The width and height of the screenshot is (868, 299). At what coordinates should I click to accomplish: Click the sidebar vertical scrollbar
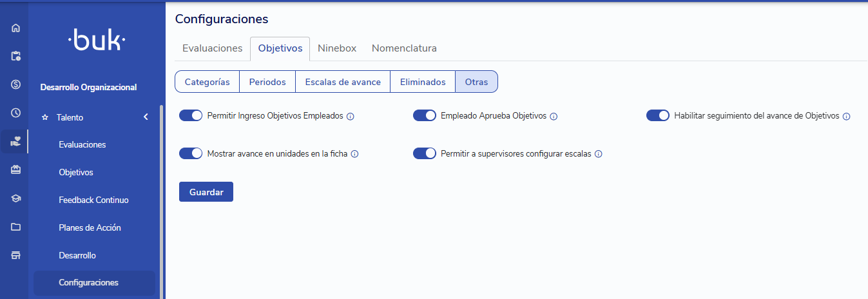[x=161, y=193]
